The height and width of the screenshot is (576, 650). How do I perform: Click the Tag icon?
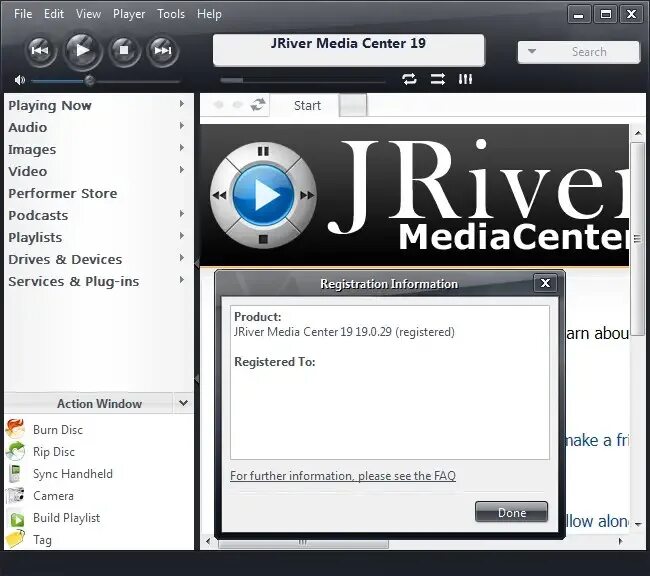click(x=15, y=540)
